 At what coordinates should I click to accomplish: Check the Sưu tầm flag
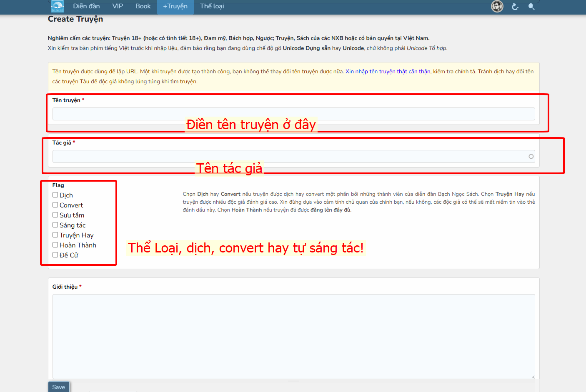(x=55, y=215)
